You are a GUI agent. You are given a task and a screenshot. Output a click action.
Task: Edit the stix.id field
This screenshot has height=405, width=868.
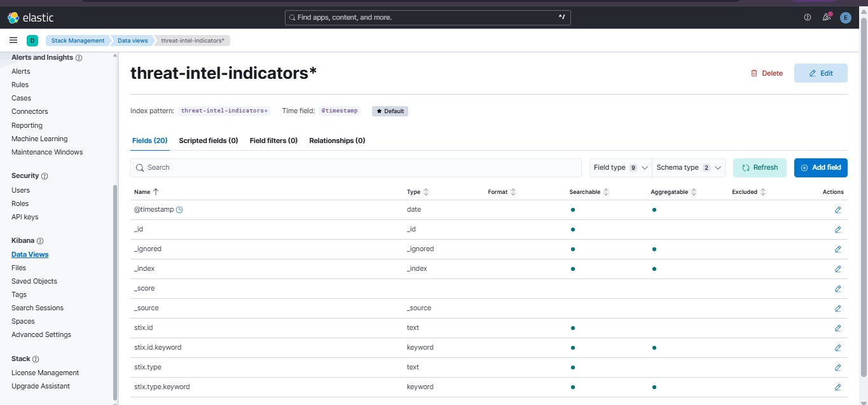click(837, 328)
